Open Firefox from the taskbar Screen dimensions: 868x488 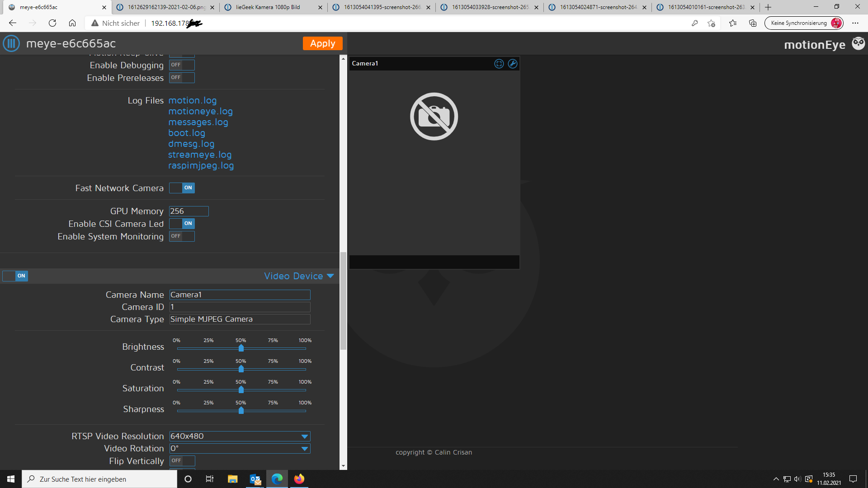(299, 479)
